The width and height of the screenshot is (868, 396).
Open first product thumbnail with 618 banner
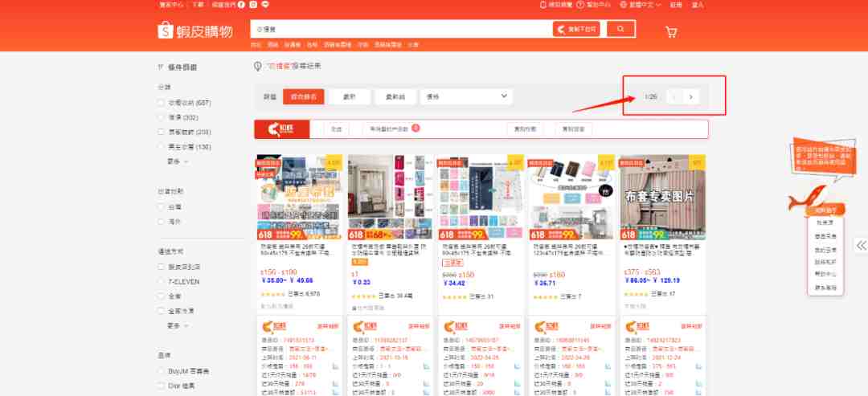click(300, 197)
